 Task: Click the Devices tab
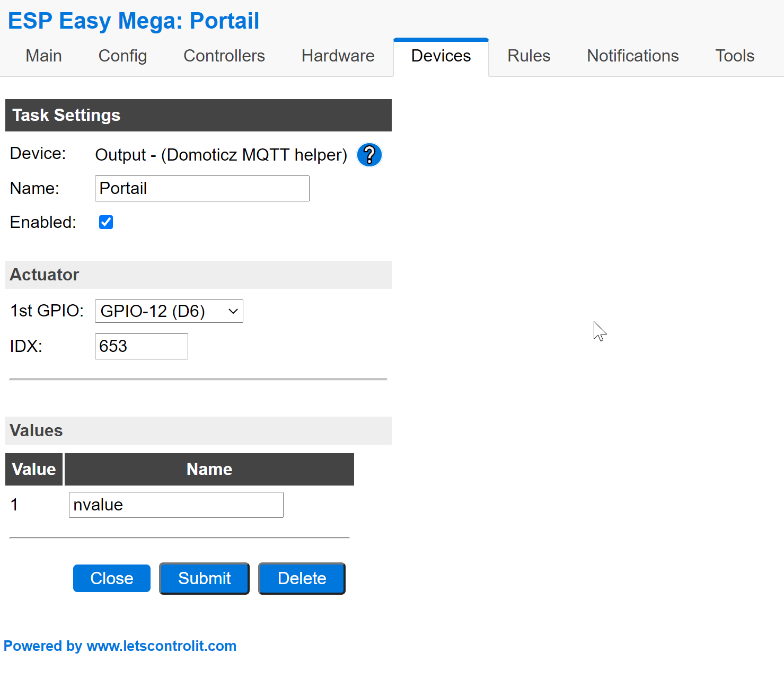pos(441,56)
